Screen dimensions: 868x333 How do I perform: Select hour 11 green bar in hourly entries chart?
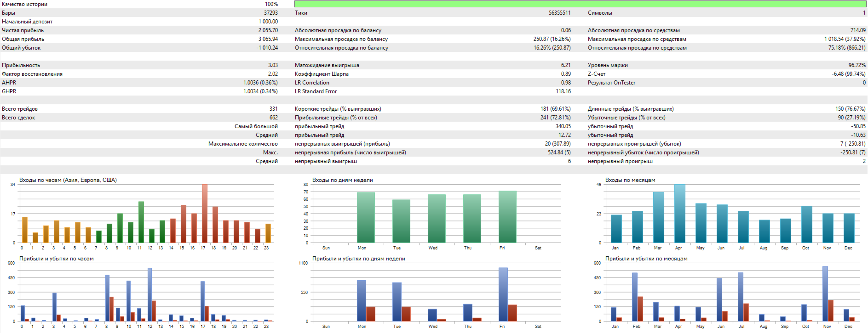(x=141, y=222)
